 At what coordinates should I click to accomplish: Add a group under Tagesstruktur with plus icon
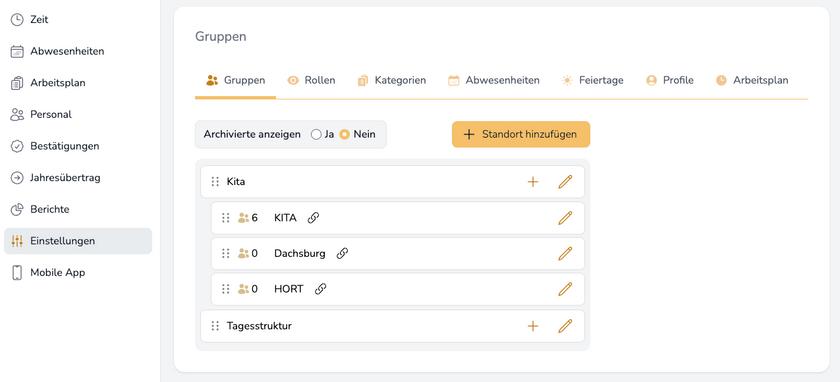click(532, 326)
